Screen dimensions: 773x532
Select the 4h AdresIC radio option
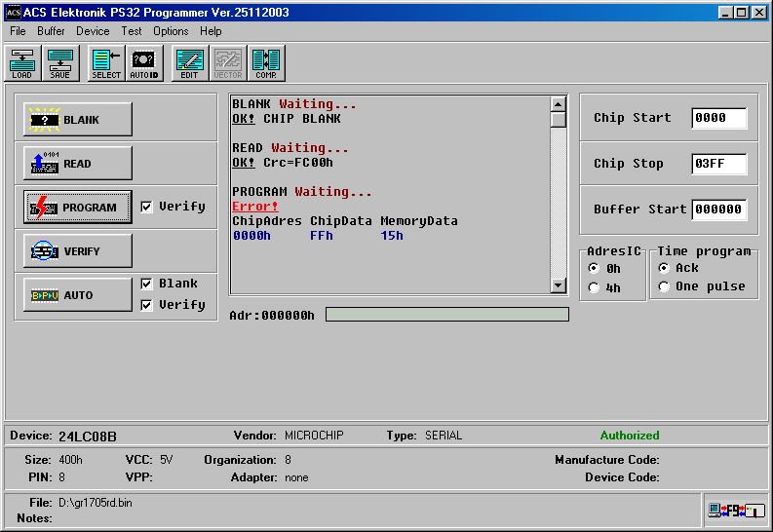(x=594, y=287)
